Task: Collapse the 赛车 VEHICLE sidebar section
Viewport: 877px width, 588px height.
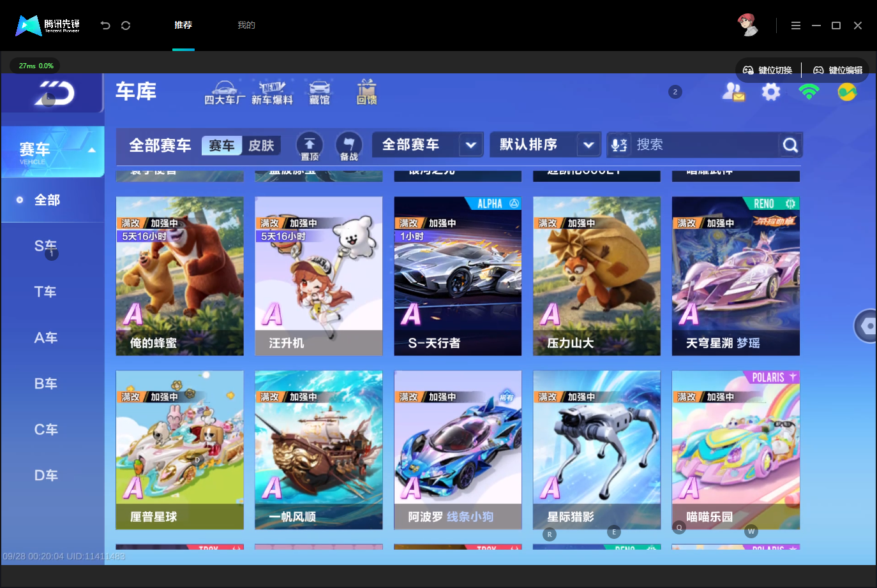Action: pyautogui.click(x=53, y=151)
